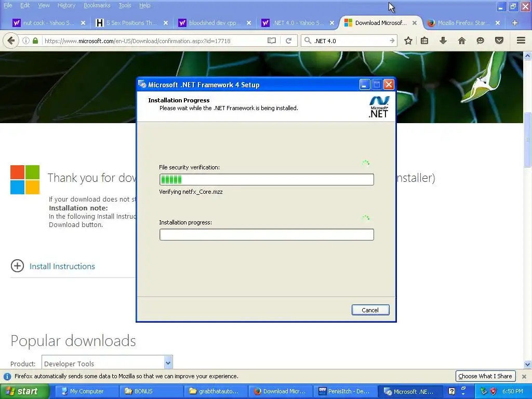Click the .NET 4.0 search box
Image resolution: width=532 pixels, height=399 pixels.
click(350, 41)
